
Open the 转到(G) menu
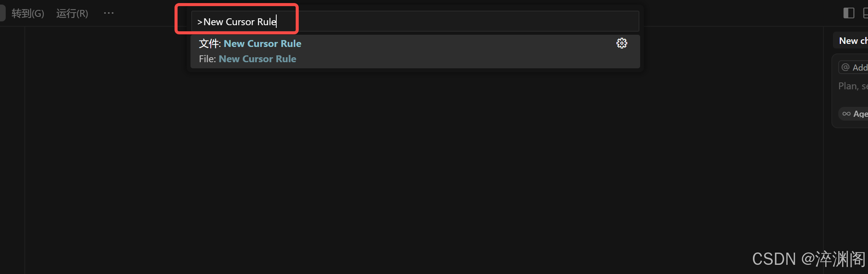pyautogui.click(x=28, y=13)
